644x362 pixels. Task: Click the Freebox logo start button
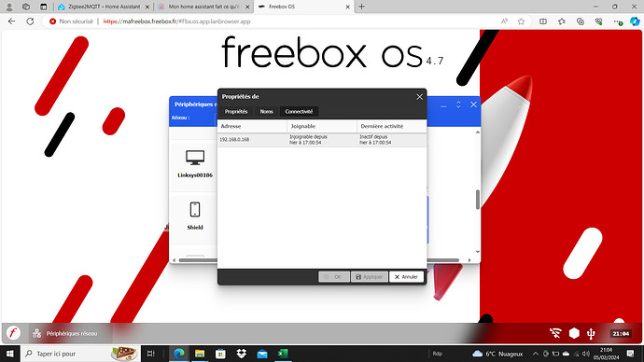tap(13, 333)
